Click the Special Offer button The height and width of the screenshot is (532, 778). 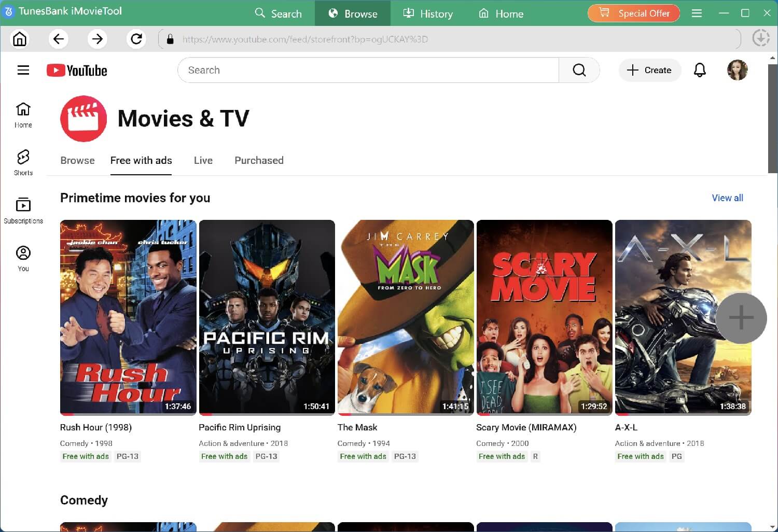634,13
